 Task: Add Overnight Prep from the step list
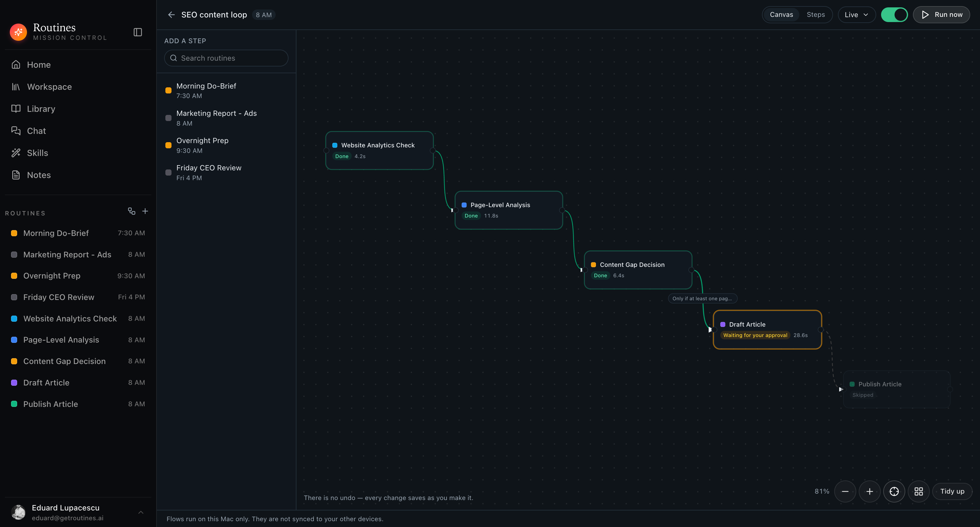tap(226, 145)
